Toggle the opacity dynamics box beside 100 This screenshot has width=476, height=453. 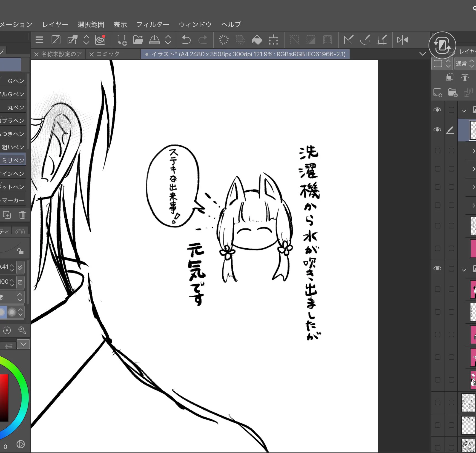[20, 282]
